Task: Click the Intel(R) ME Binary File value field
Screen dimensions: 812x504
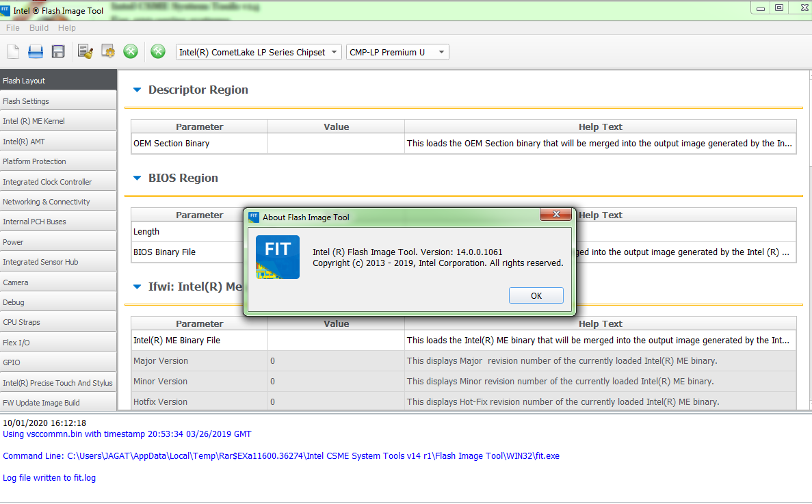Action: tap(336, 341)
